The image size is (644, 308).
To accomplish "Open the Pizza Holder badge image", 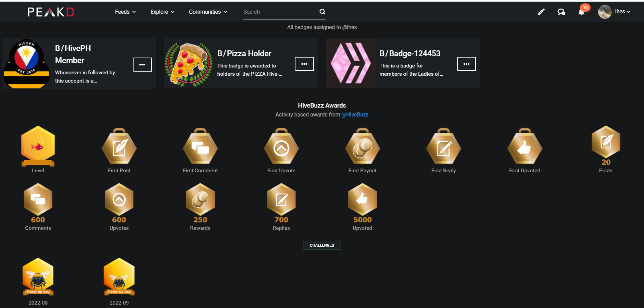I will (189, 63).
